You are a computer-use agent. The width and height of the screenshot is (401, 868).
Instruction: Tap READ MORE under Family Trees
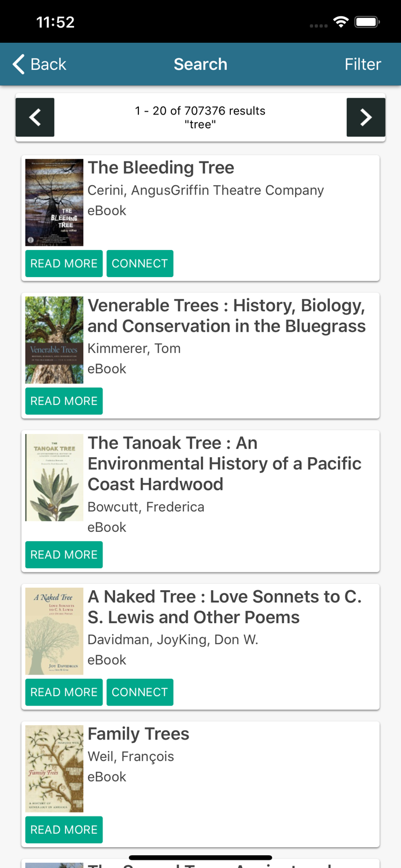pos(64,830)
